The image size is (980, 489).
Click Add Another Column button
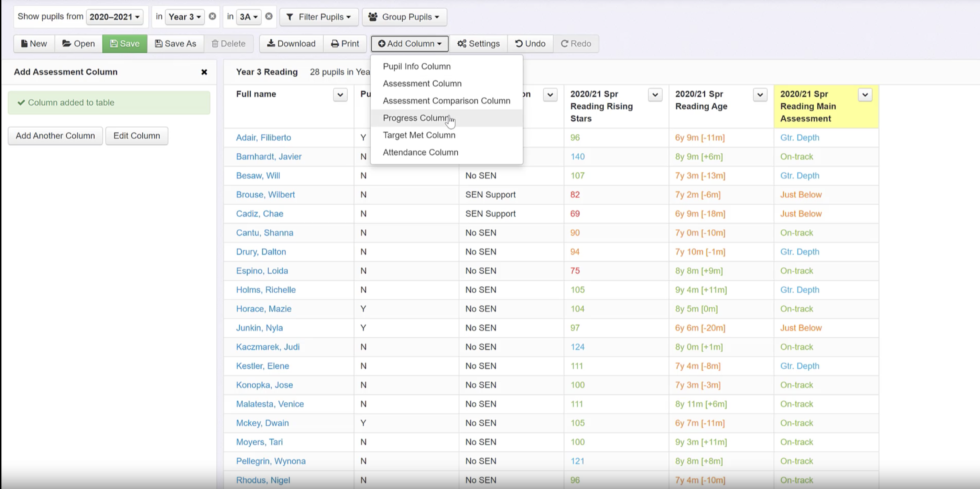coord(55,135)
